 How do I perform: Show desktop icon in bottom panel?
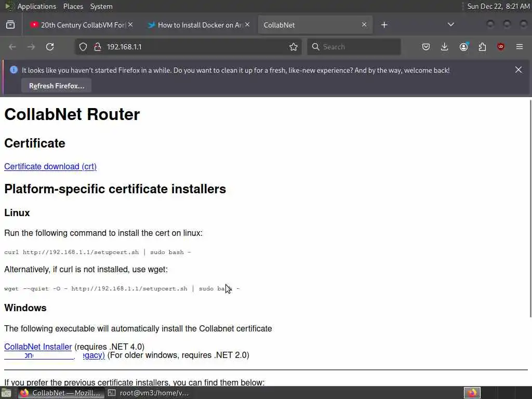6,393
